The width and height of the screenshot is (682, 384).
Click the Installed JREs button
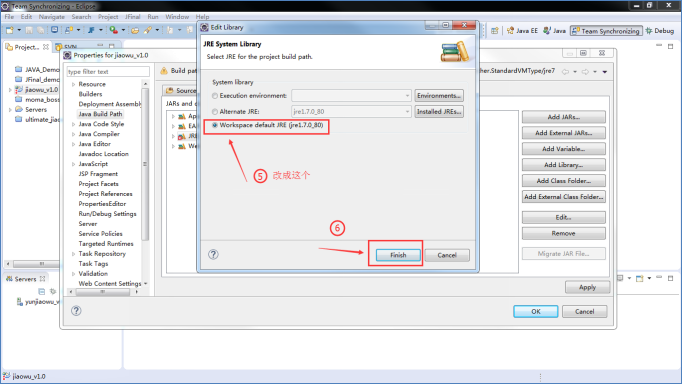438,112
